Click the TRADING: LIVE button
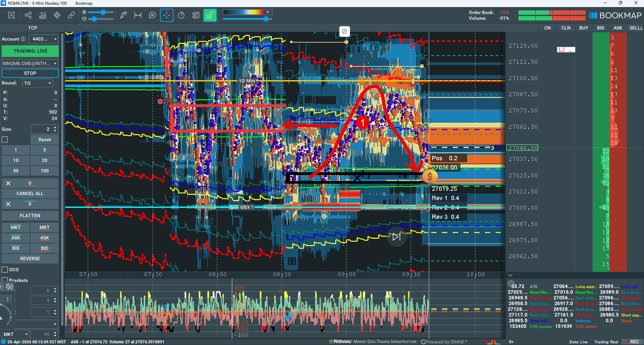The height and width of the screenshot is (345, 644). (30, 51)
